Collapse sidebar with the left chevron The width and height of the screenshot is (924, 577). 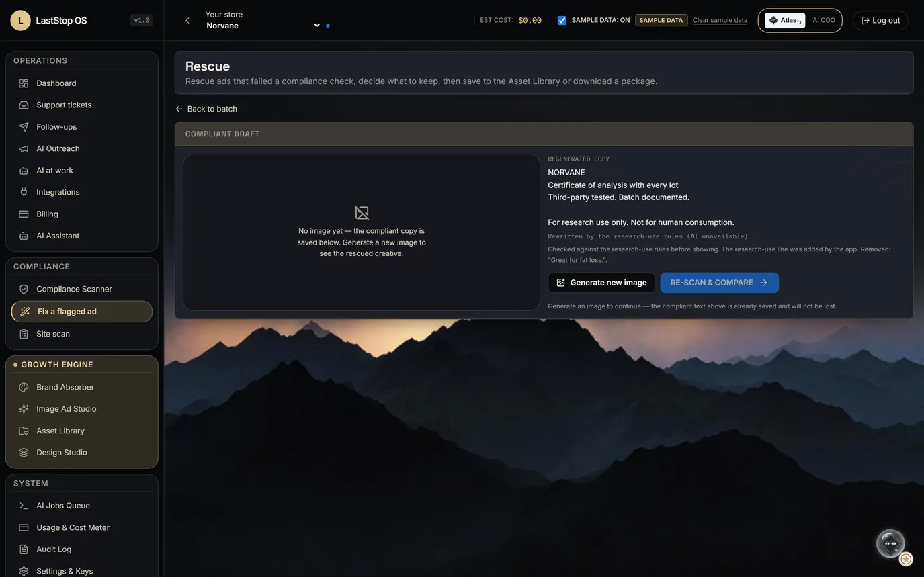tap(187, 21)
